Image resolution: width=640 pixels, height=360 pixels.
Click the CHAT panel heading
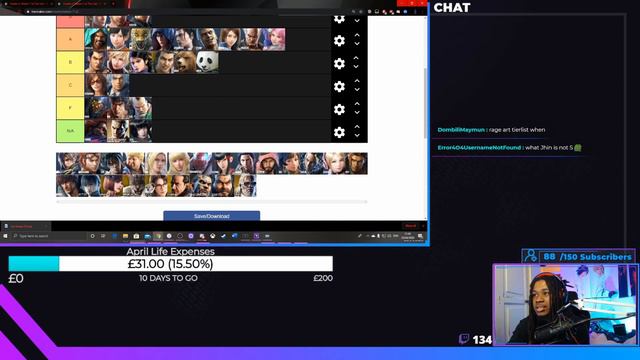pos(452,8)
